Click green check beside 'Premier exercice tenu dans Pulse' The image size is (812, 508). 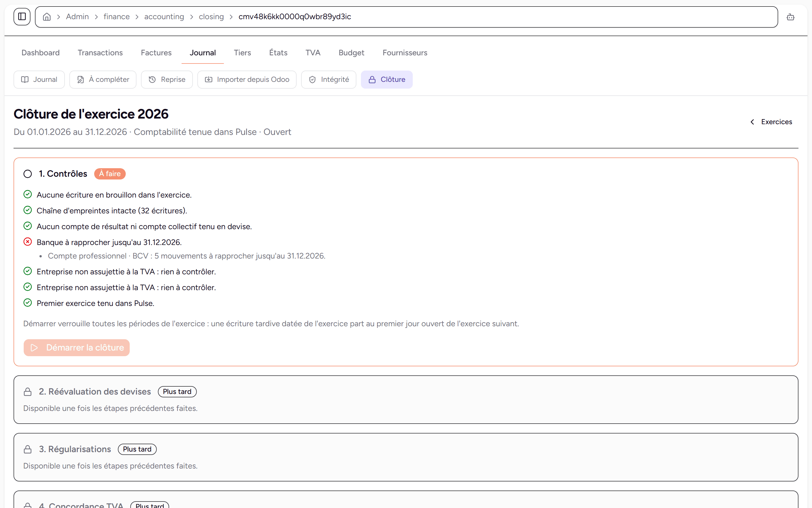pos(28,303)
